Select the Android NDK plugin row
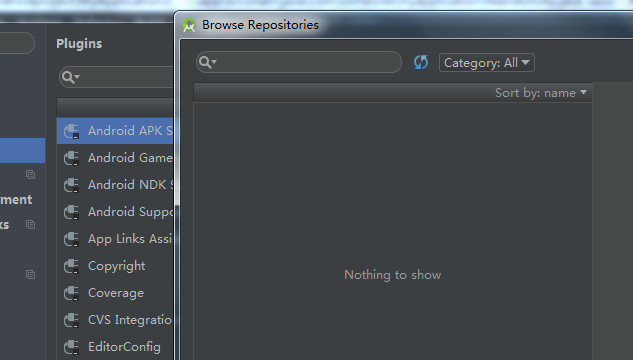This screenshot has height=360, width=633. (115, 185)
